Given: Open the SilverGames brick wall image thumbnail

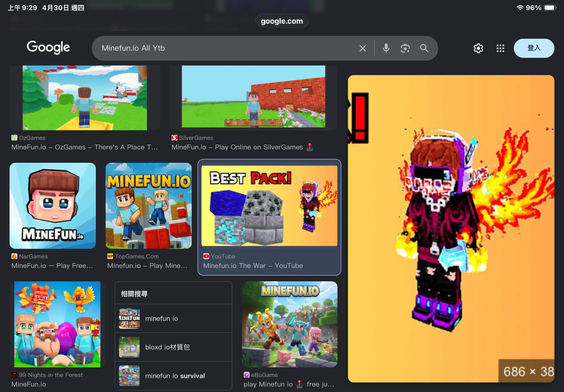Looking at the screenshot, I should [x=253, y=97].
